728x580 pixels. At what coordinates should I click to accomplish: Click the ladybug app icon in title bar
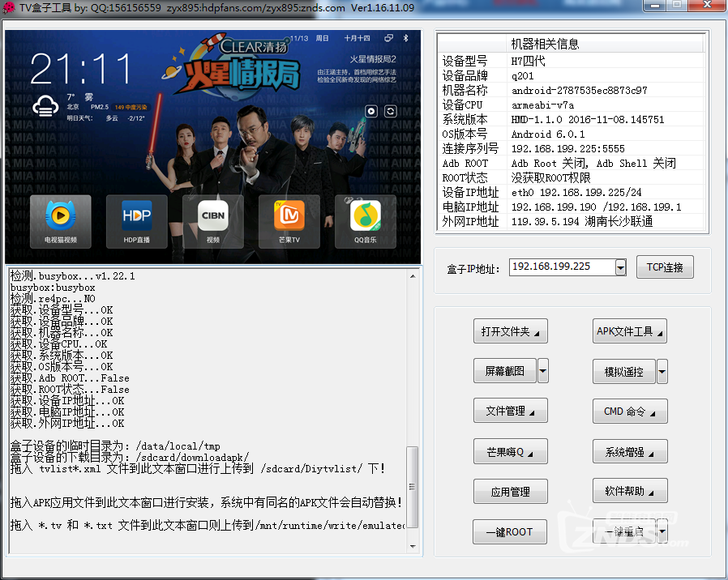tap(8, 7)
